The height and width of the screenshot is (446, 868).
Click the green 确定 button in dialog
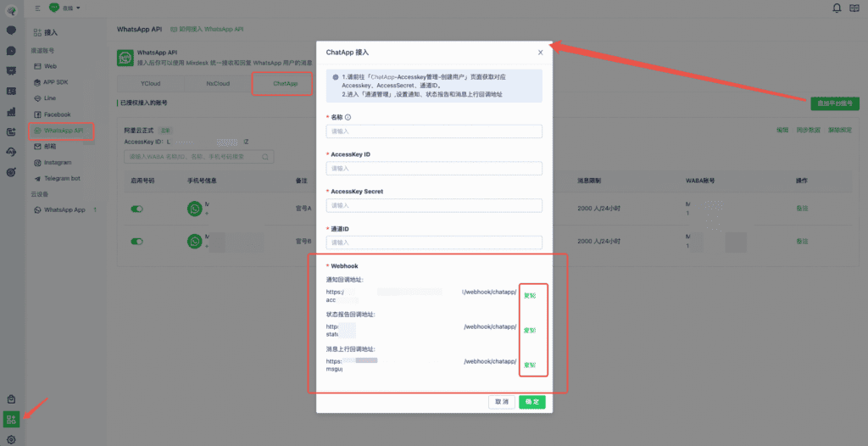(532, 402)
